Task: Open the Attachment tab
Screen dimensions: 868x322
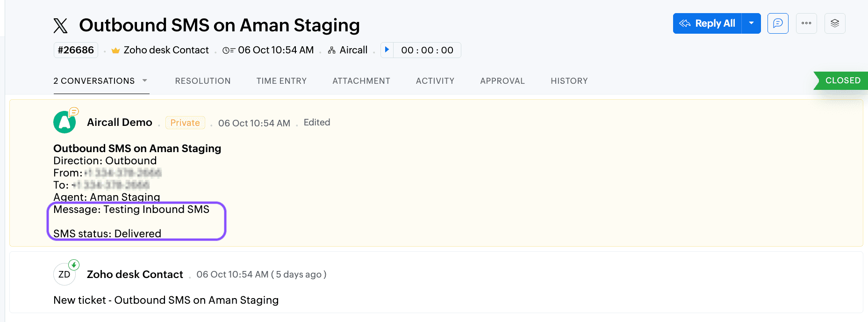Action: (361, 81)
